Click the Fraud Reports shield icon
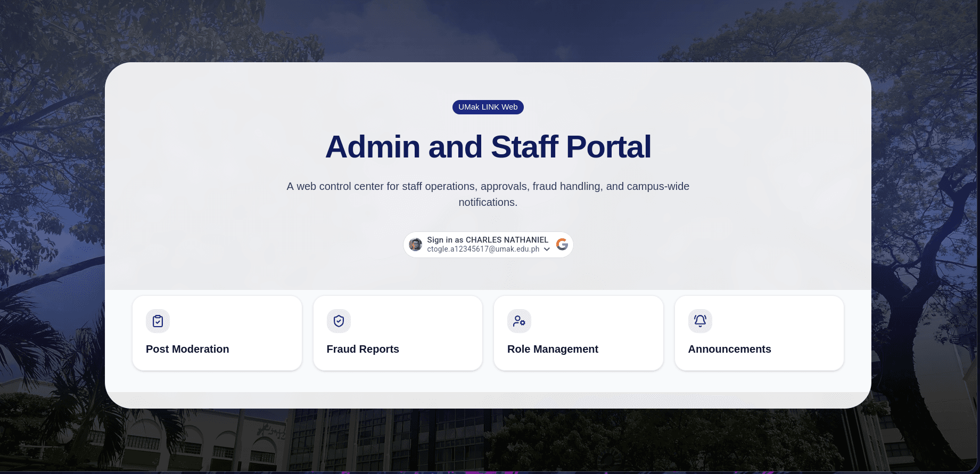The width and height of the screenshot is (980, 474). pos(339,321)
